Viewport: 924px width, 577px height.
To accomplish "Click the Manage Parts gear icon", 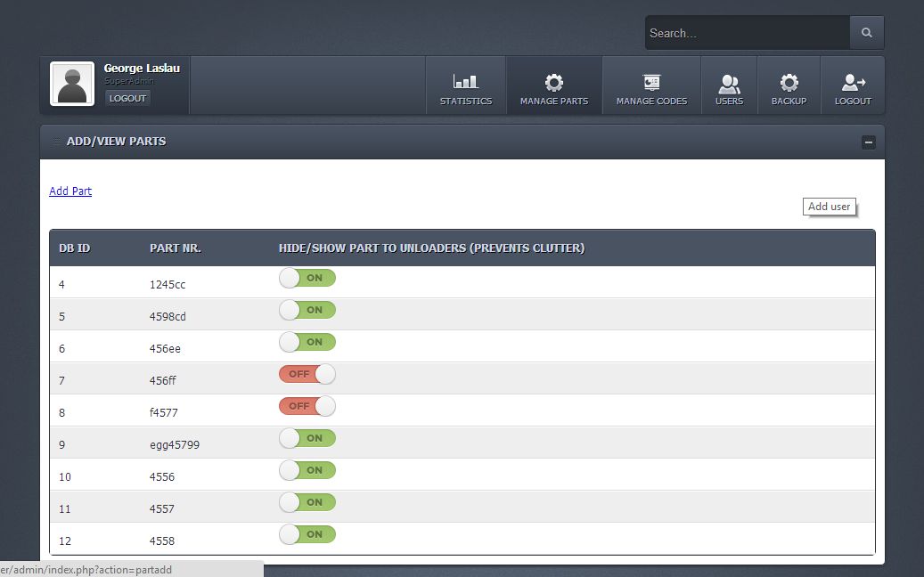I will pos(553,82).
